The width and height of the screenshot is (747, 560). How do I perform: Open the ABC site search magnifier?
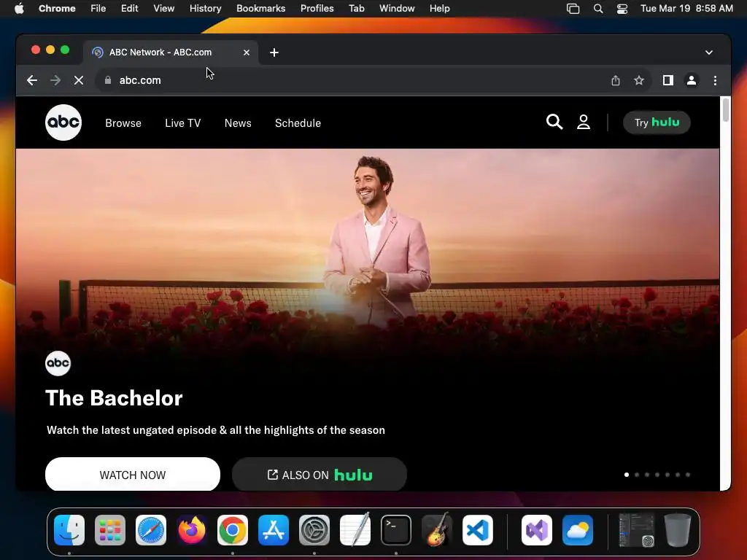tap(554, 122)
